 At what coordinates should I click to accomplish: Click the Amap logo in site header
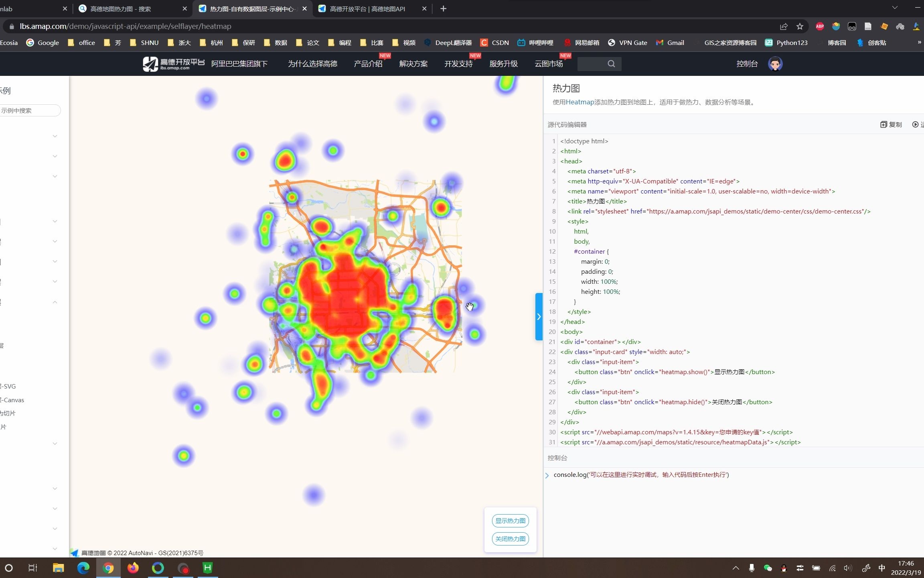[x=174, y=64]
